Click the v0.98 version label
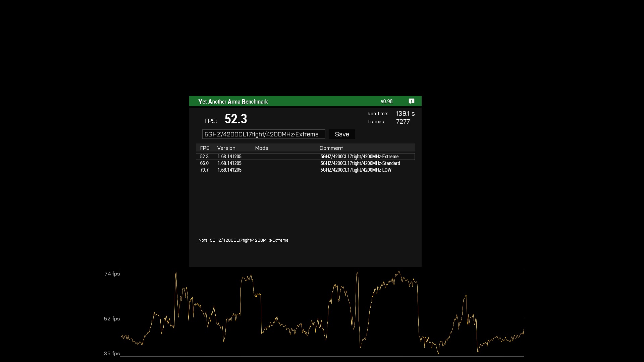The height and width of the screenshot is (362, 644). (386, 102)
